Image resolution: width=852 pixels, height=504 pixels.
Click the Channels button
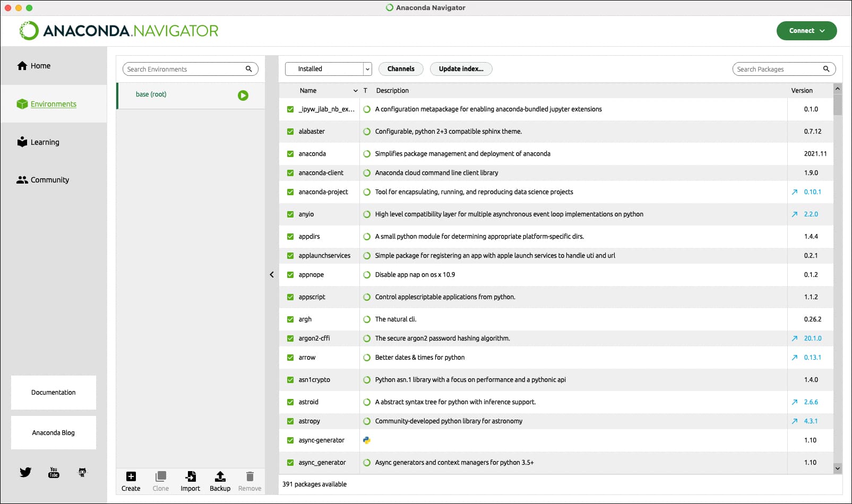click(401, 69)
